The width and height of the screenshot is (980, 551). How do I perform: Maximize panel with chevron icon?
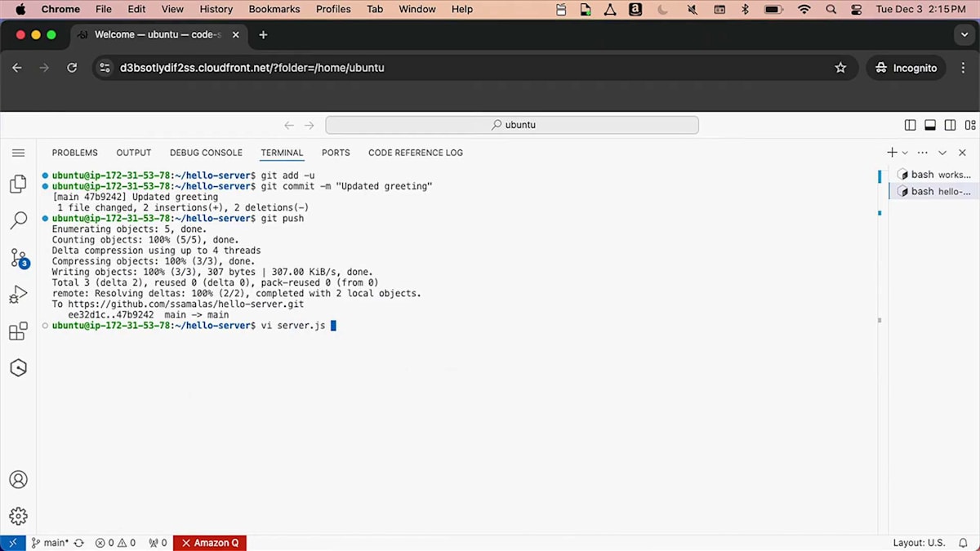(x=942, y=153)
